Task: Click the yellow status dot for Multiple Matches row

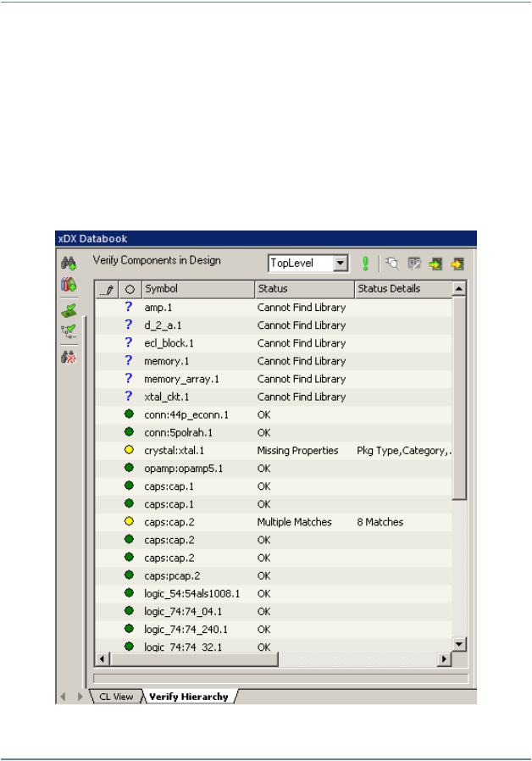Action: [129, 522]
